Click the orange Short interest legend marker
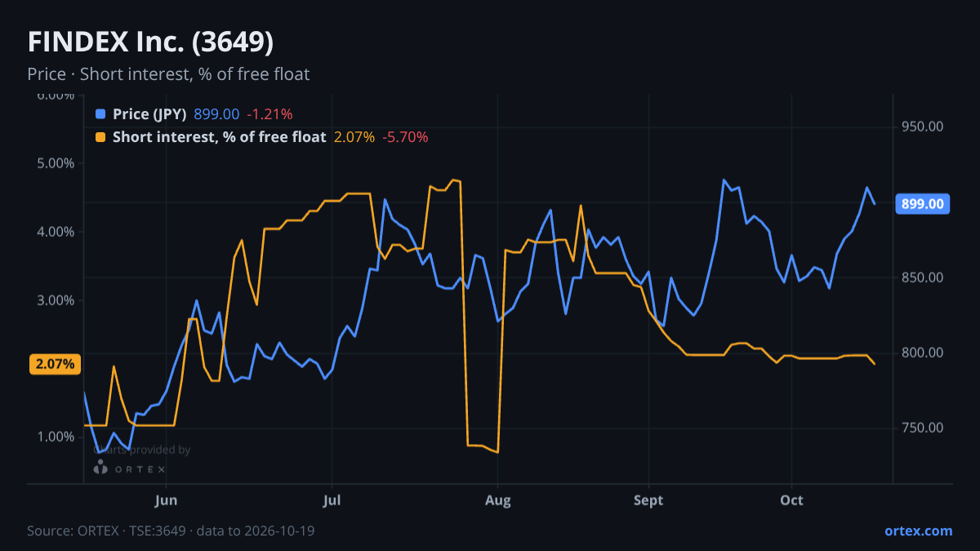The image size is (980, 551). click(100, 137)
